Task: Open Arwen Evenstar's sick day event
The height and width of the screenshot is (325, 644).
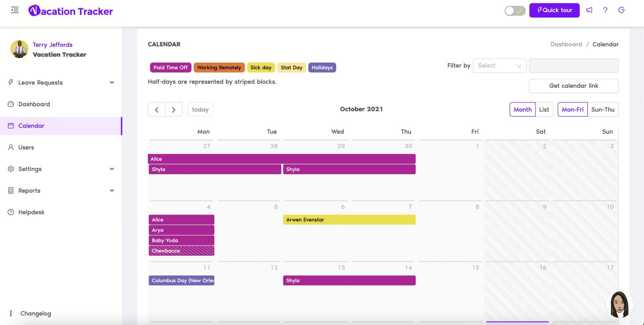Action: 349,220
